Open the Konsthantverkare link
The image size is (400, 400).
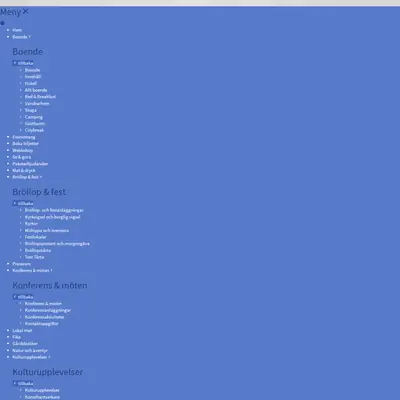click(42, 397)
